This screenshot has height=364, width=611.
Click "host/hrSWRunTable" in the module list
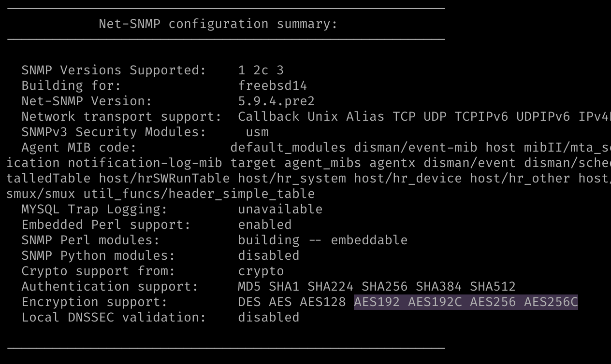164,179
